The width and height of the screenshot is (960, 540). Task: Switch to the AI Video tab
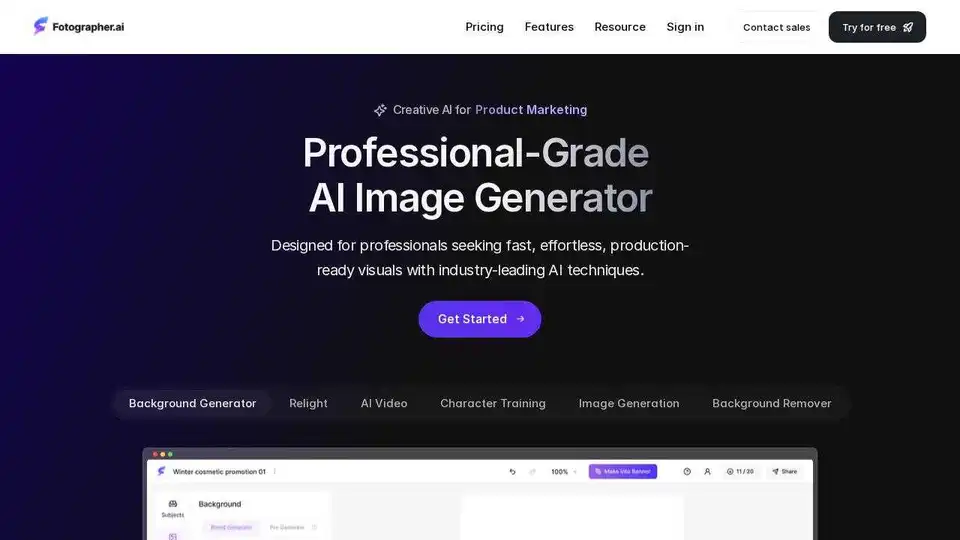tap(384, 403)
